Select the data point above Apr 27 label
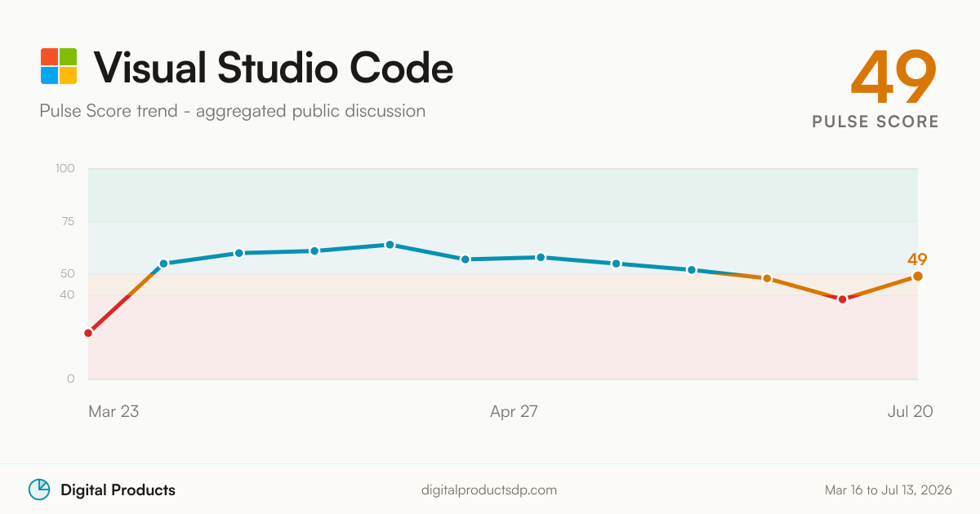The width and height of the screenshot is (980, 514). point(541,257)
